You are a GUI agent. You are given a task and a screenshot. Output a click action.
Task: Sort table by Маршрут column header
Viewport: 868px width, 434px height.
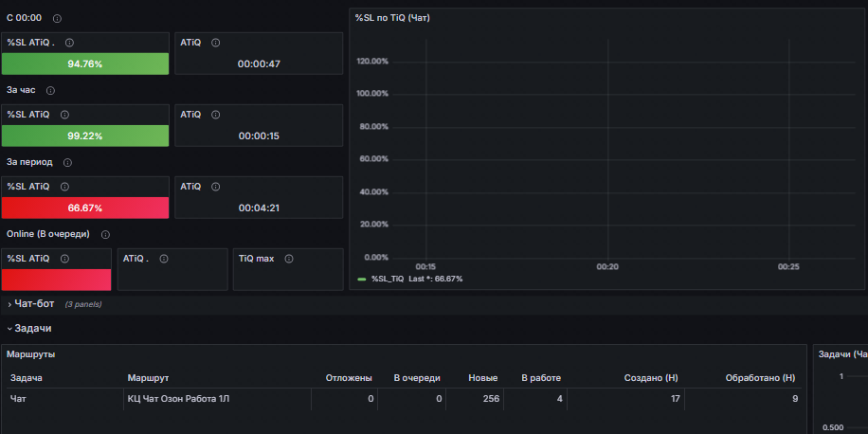pyautogui.click(x=149, y=378)
